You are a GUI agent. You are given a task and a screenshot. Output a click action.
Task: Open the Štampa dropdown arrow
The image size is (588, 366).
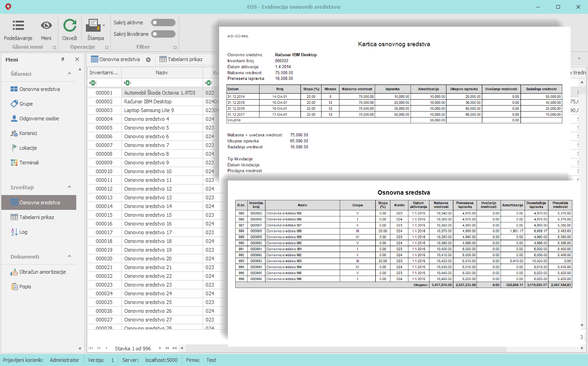[x=104, y=26]
